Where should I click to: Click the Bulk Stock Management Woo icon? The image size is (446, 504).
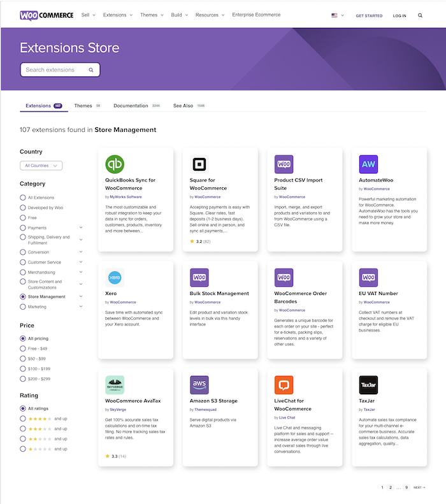click(x=199, y=277)
